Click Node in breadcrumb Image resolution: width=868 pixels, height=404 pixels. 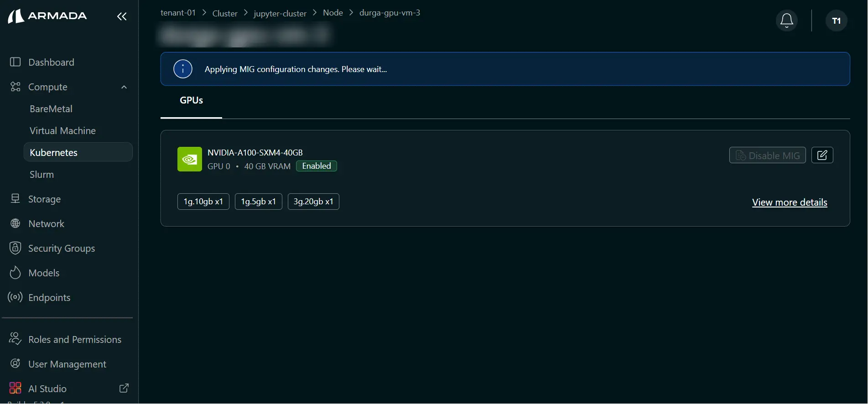[333, 13]
